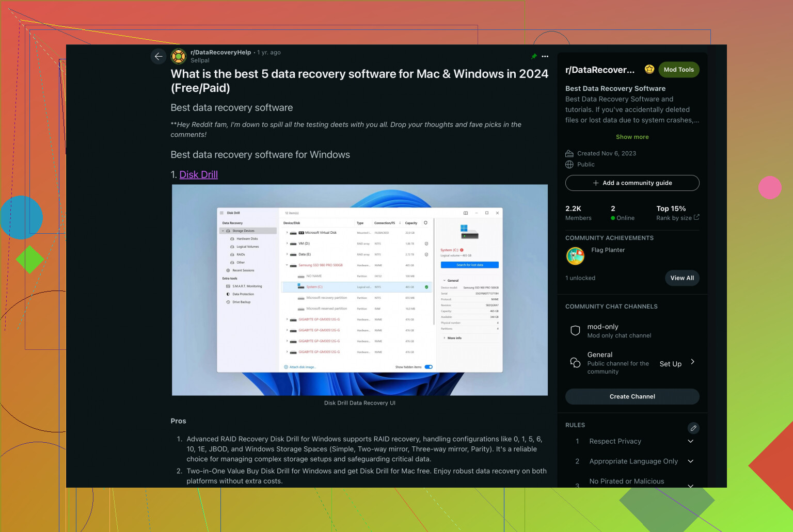793x532 pixels.
Task: Expand the Respect Privacy rule
Action: (690, 441)
